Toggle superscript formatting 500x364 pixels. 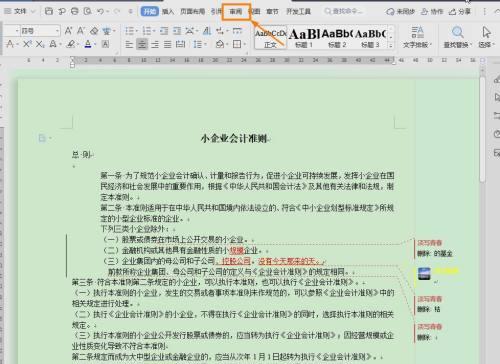pyautogui.click(x=27, y=44)
